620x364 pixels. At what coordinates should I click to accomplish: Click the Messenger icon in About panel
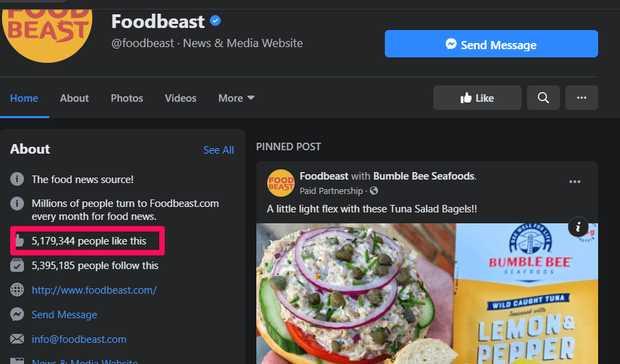click(x=18, y=314)
